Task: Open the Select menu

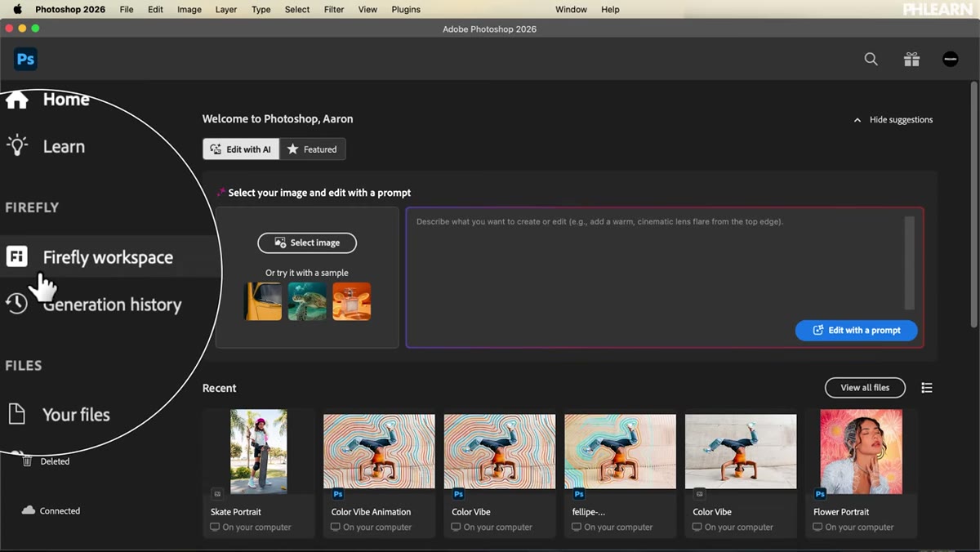Action: (x=297, y=10)
